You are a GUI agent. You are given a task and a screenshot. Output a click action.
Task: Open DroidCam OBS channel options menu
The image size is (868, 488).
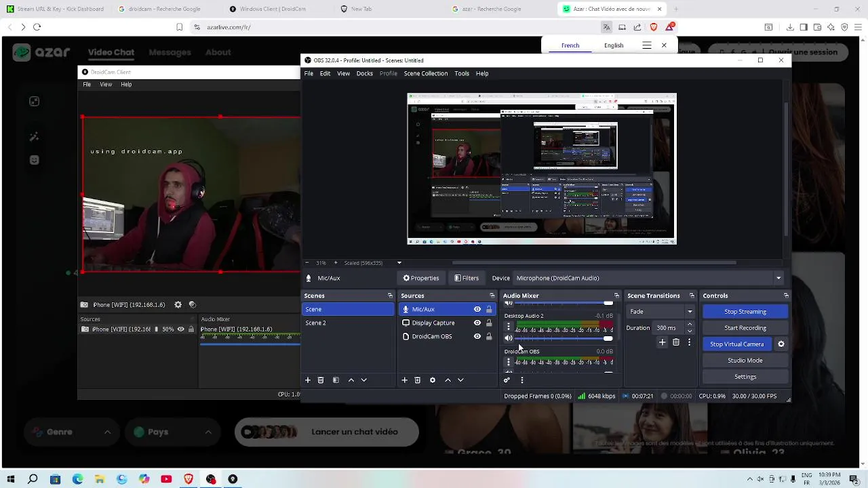[509, 362]
